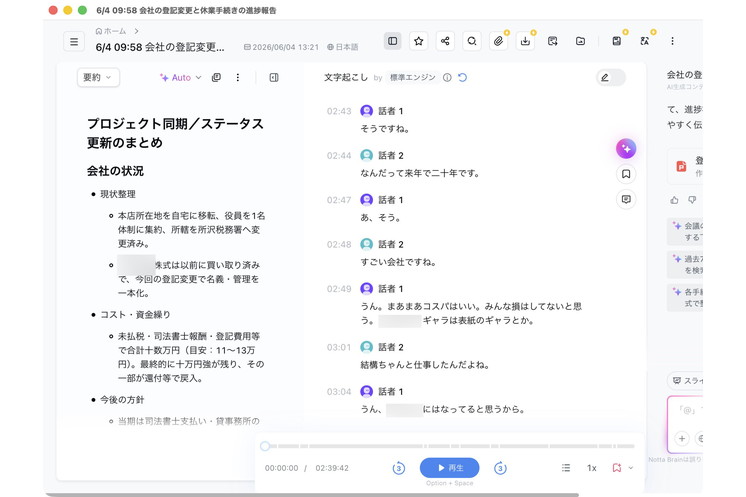The width and height of the screenshot is (746, 497).
Task: Click the horizontal scrollbar at window bottom
Action: (x=312, y=495)
